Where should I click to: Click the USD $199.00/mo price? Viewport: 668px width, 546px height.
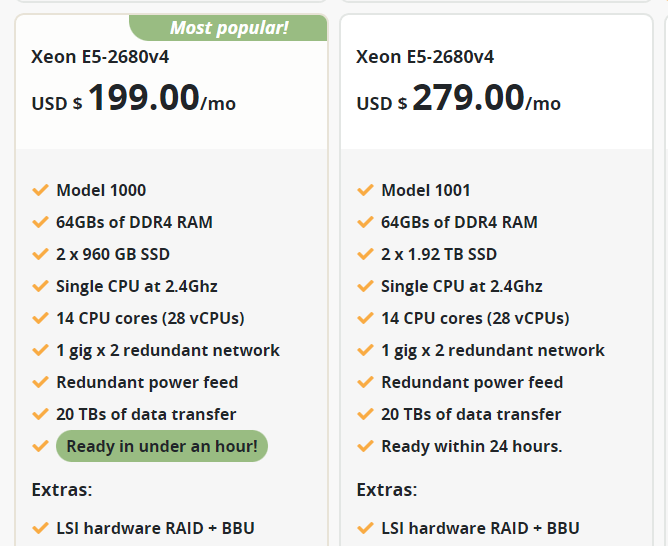pyautogui.click(x=134, y=100)
